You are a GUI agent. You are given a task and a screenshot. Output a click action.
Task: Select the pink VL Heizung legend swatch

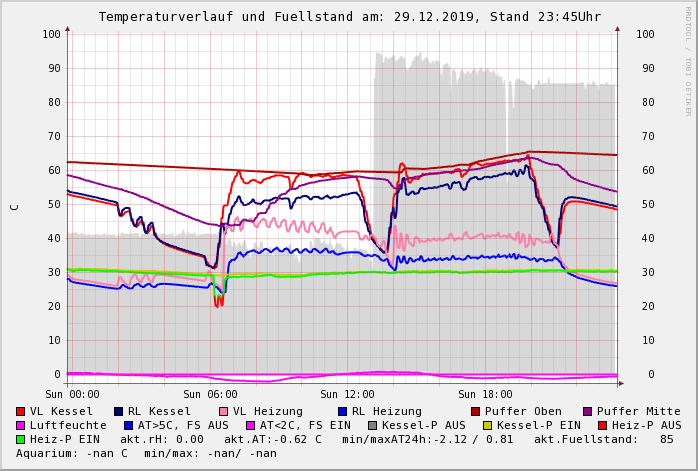coord(223,411)
